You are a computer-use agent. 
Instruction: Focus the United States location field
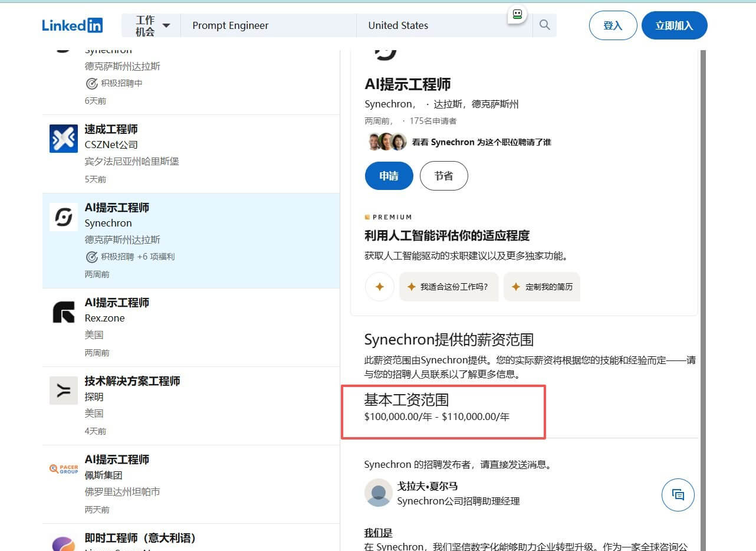click(x=445, y=25)
